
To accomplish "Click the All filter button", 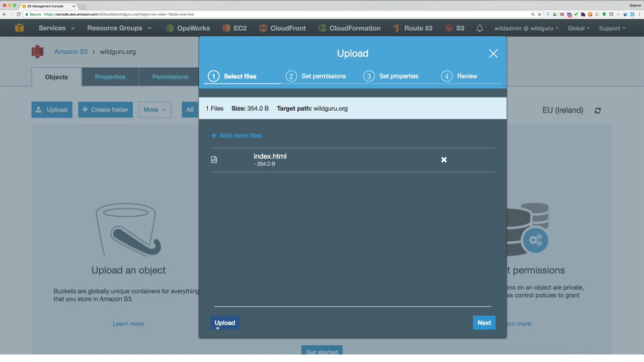I will [190, 110].
